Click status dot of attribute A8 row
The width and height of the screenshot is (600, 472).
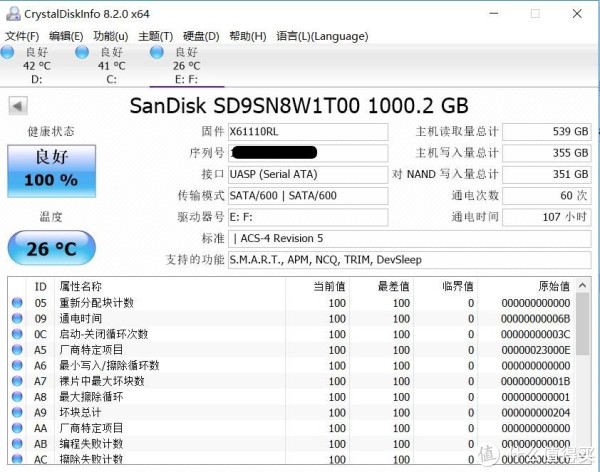pyautogui.click(x=17, y=397)
